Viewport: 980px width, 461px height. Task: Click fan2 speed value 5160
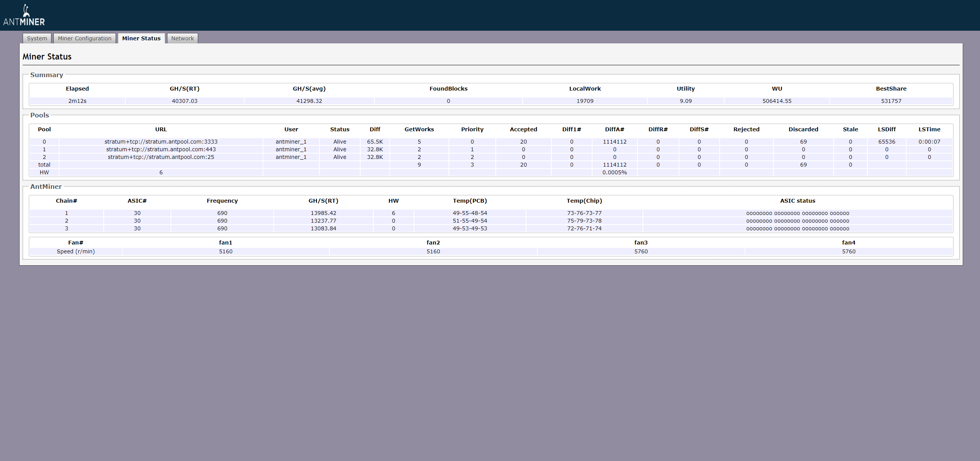433,251
